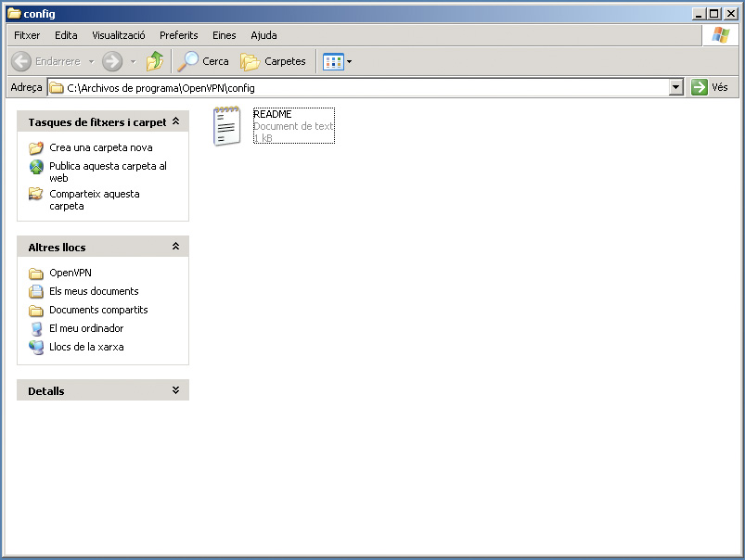Click Crea una carpeta nova link
Viewport: 745px width, 560px height.
(101, 147)
